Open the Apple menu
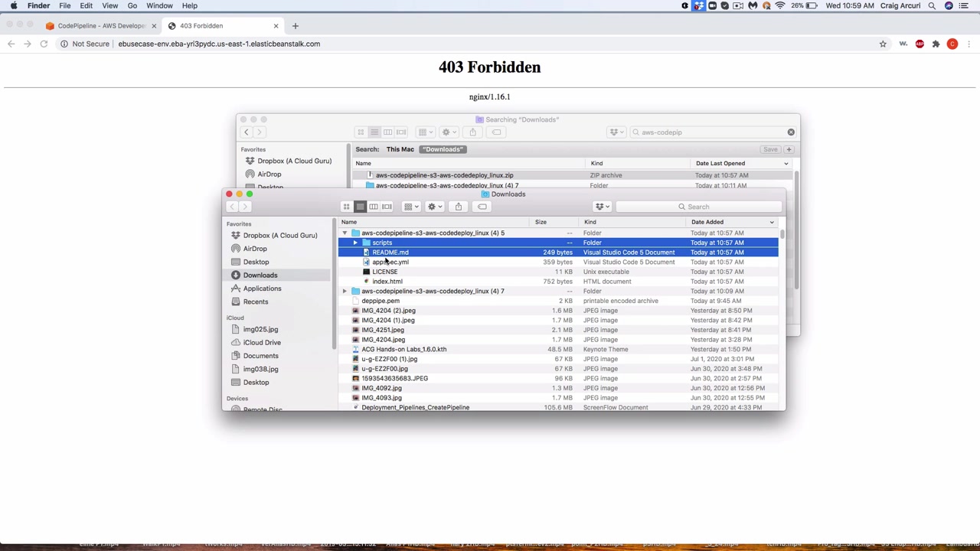The width and height of the screenshot is (980, 551). [x=14, y=5]
